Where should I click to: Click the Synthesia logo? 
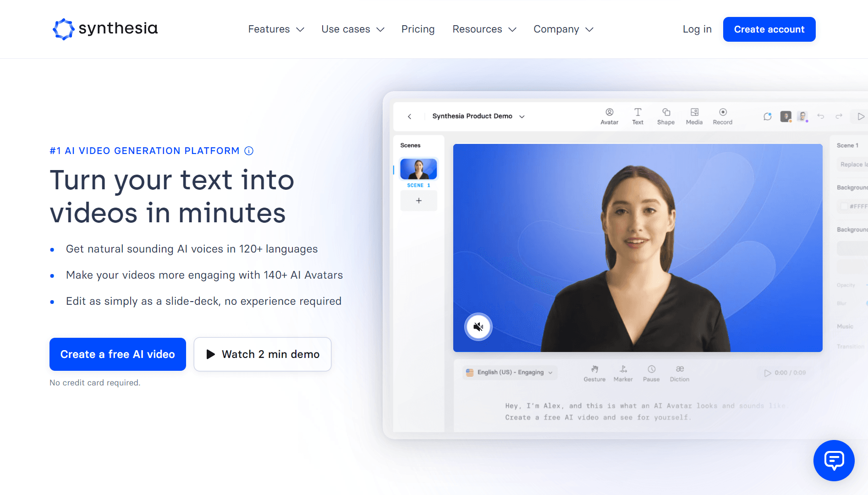tap(105, 29)
